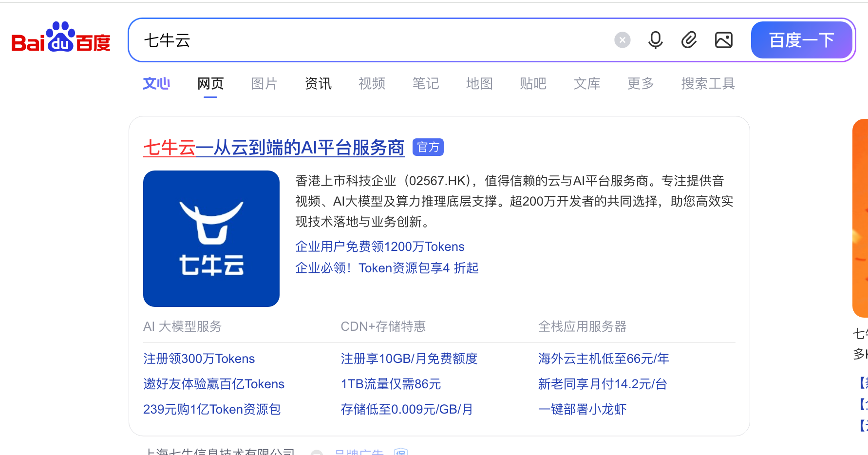Image resolution: width=868 pixels, height=455 pixels.
Task: Click the CDN+存储特惠 heading
Action: click(383, 326)
